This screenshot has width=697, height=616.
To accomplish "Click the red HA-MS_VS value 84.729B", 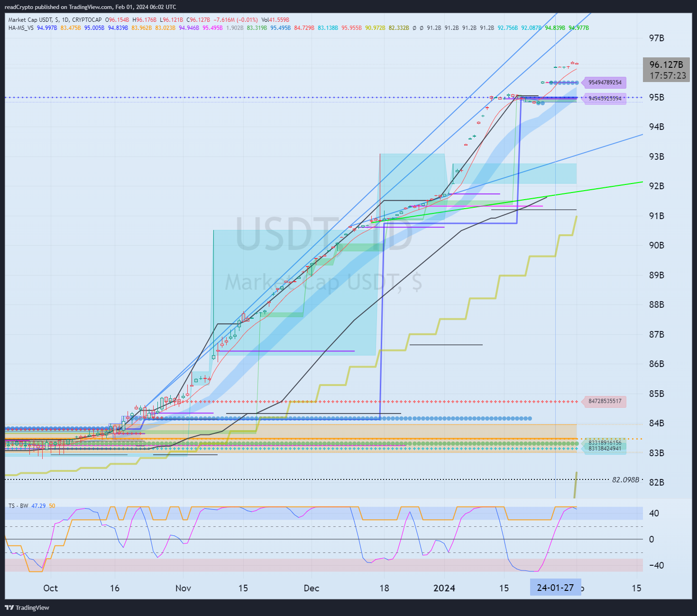I will click(x=304, y=28).
